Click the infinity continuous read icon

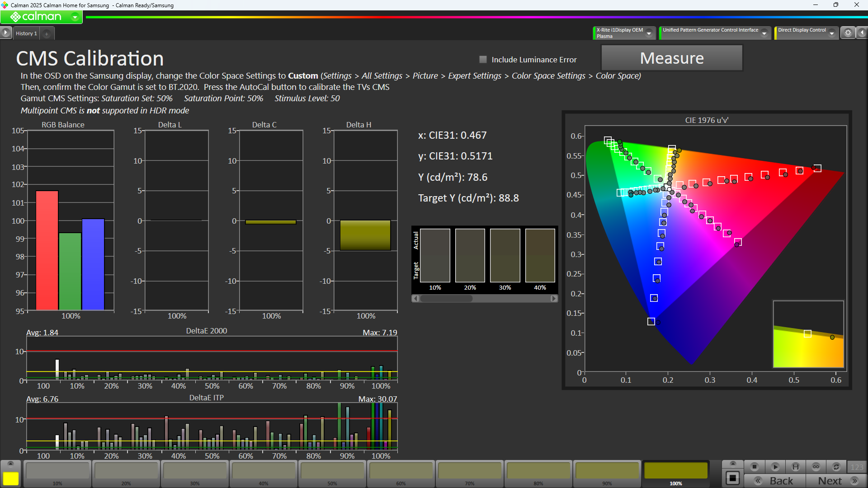pos(816,467)
